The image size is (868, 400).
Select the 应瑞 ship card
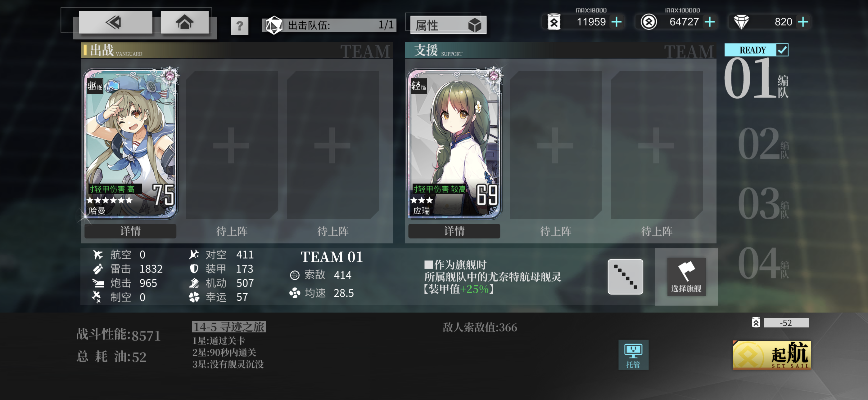(454, 144)
